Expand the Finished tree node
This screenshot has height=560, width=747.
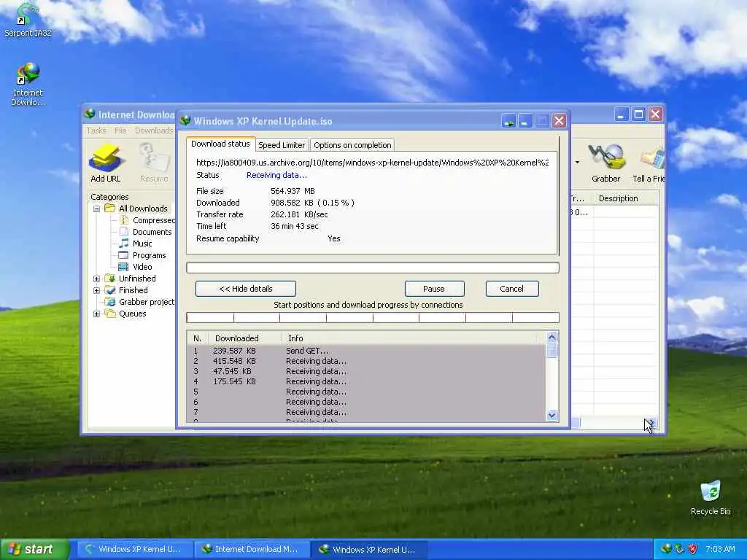[96, 290]
